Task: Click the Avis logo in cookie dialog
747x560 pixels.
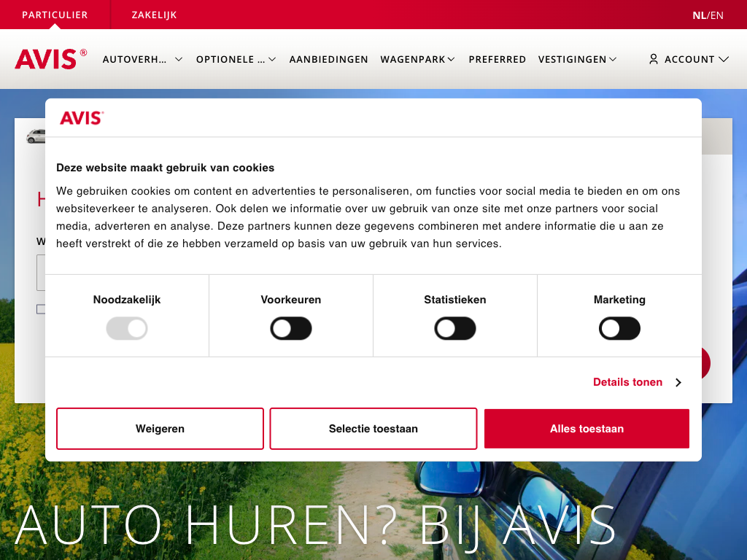Action: coord(82,118)
